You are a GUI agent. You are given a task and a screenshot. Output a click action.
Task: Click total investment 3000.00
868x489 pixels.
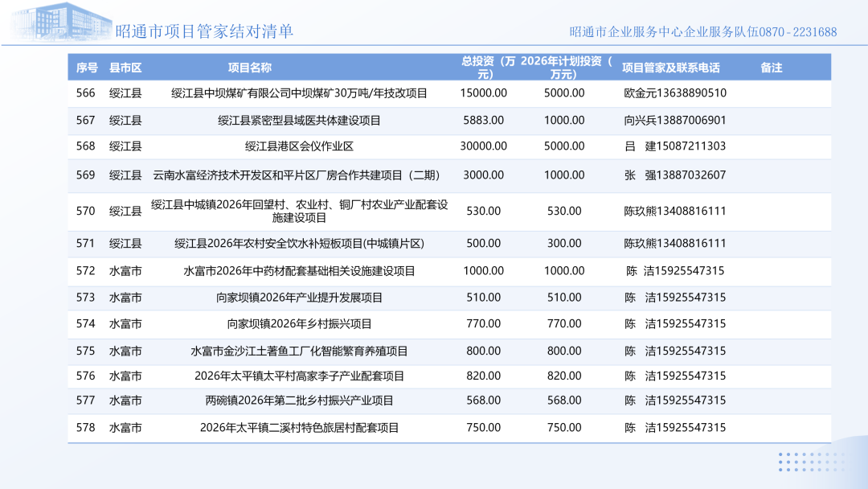pyautogui.click(x=483, y=175)
